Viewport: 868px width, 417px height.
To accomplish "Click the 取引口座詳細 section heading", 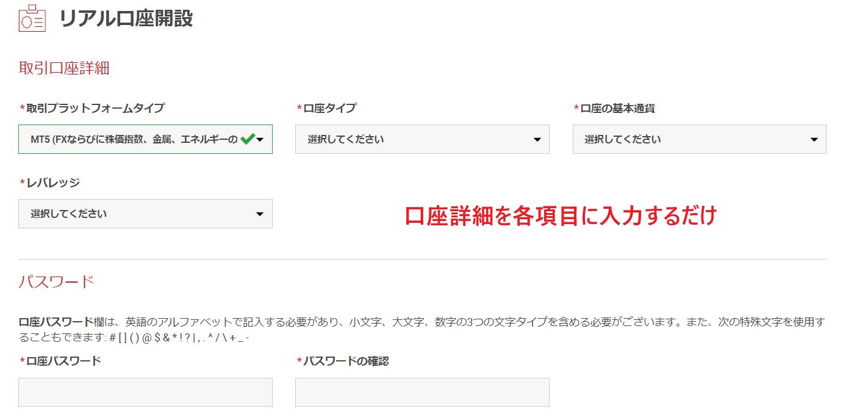I will [x=64, y=68].
